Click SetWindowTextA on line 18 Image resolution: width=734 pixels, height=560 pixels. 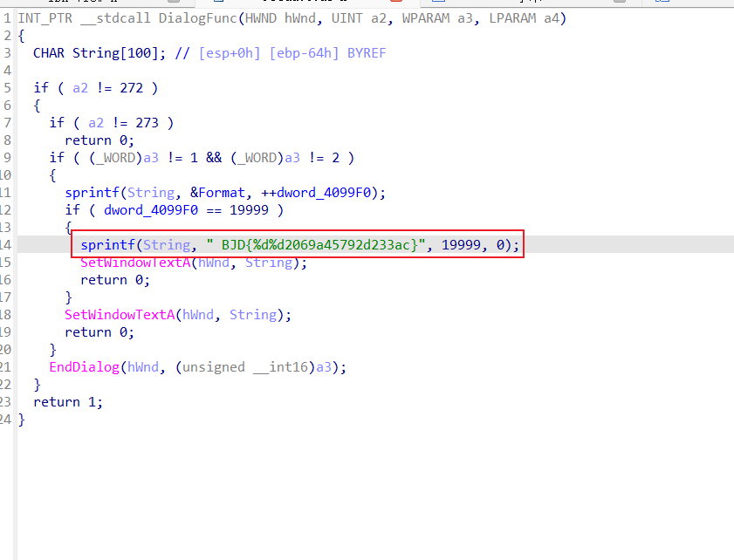(x=120, y=315)
